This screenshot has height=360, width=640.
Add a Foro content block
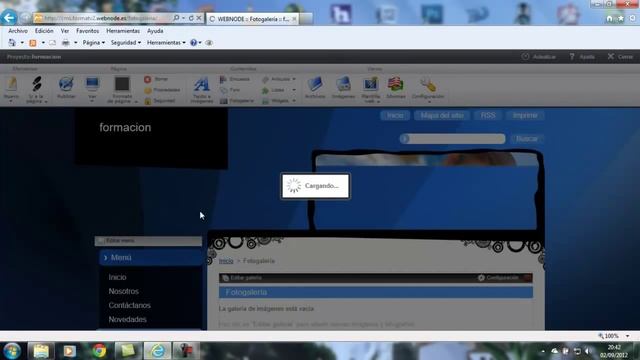[230, 90]
